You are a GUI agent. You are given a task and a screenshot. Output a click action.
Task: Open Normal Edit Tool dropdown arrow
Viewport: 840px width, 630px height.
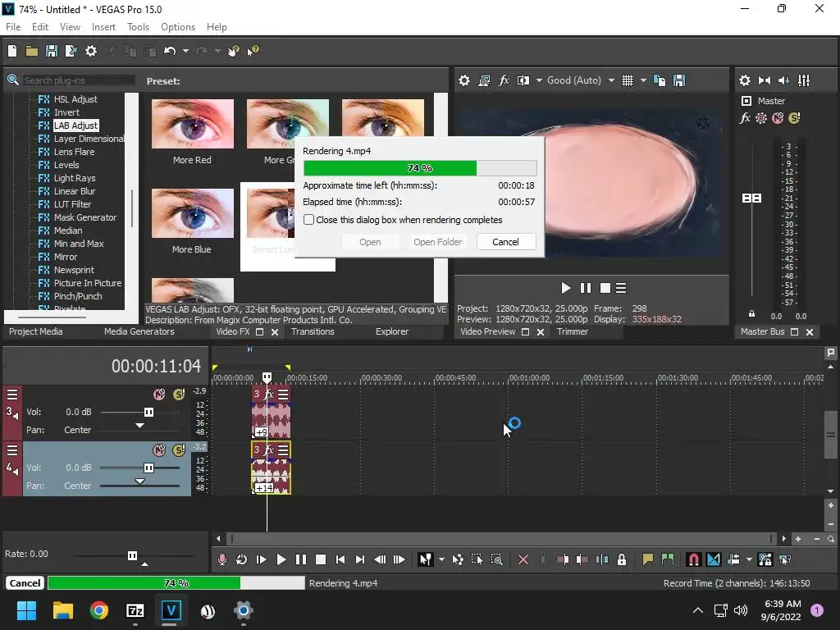point(441,559)
